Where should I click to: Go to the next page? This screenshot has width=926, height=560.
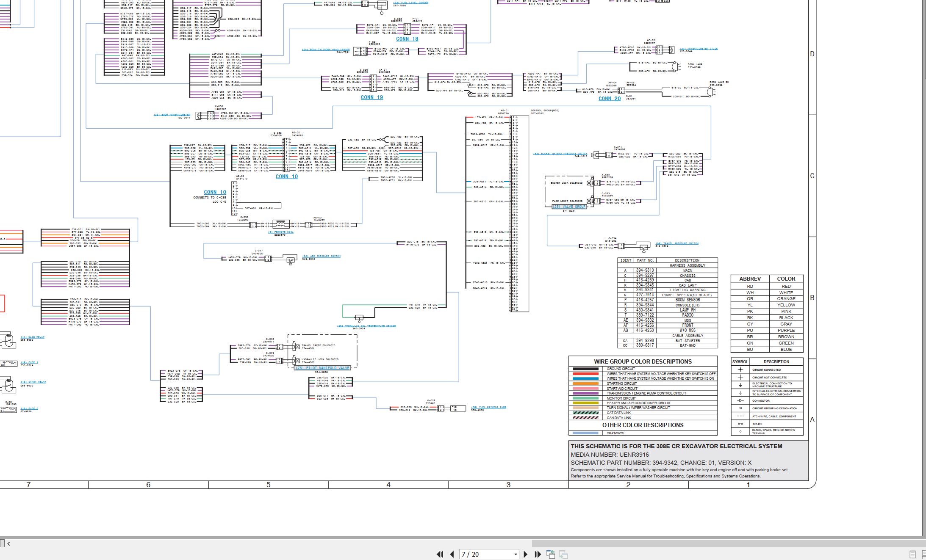526,554
